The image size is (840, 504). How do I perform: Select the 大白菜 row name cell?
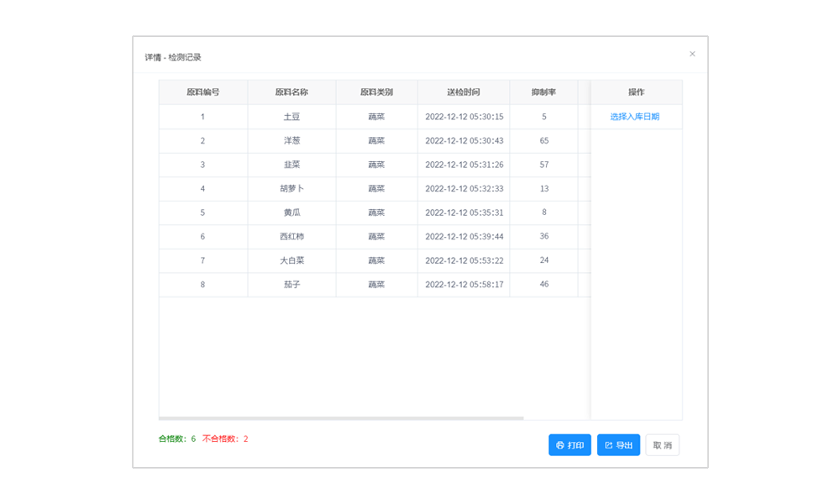[291, 260]
